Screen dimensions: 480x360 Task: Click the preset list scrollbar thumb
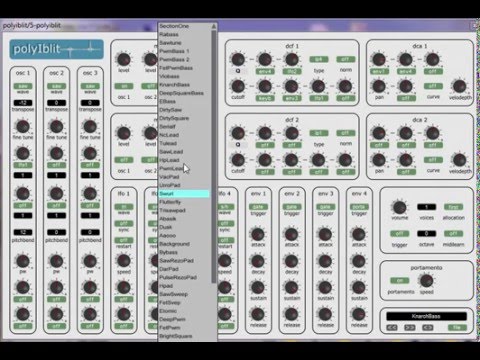coord(214,157)
